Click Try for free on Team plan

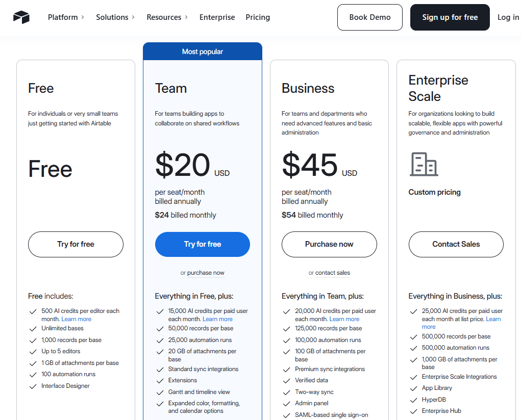203,244
